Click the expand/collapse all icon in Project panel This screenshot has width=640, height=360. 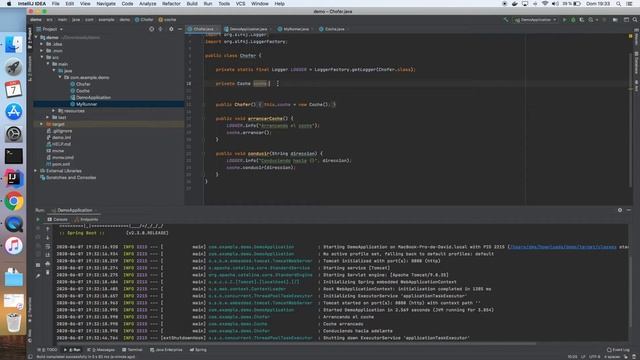tap(161, 29)
